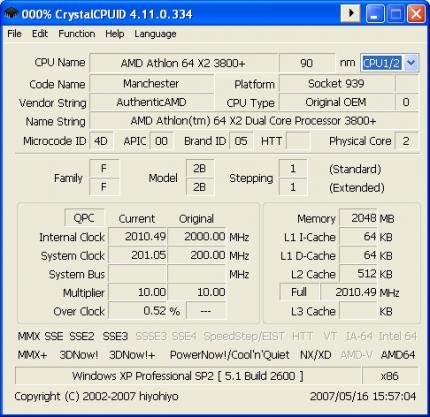The height and width of the screenshot is (417, 430).
Task: Click the APIC value 00
Action: pos(161,141)
